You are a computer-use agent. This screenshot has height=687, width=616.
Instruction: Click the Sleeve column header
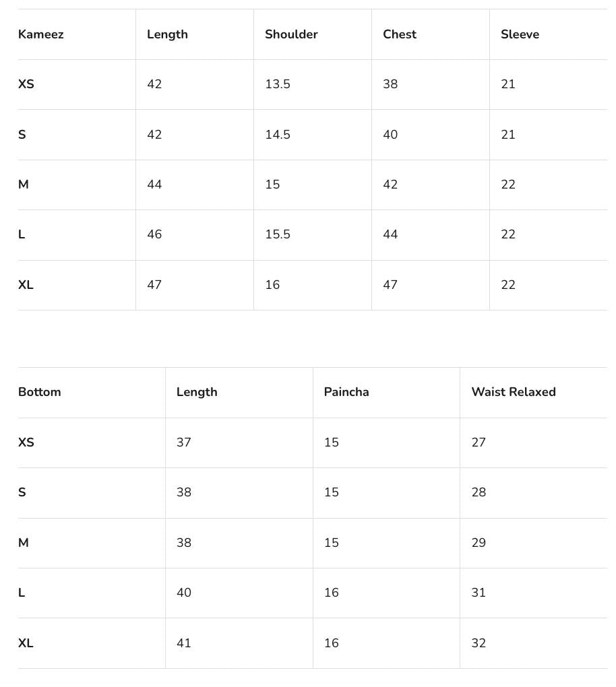520,34
